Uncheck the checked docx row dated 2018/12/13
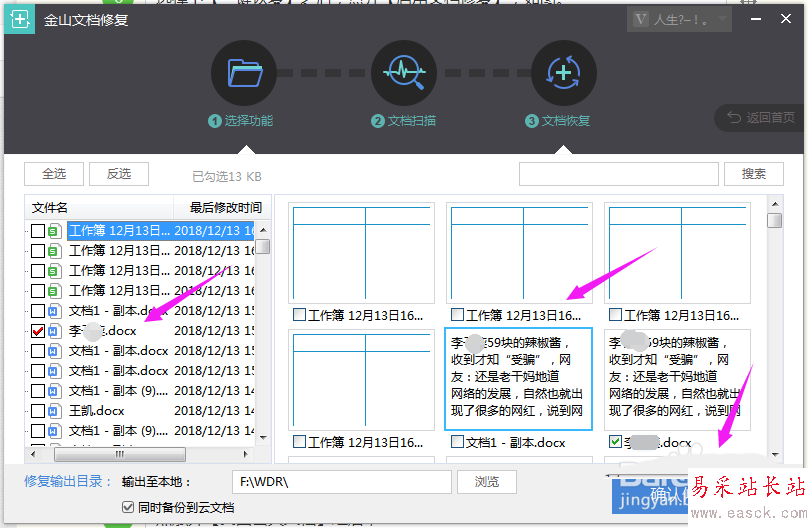This screenshot has width=808, height=528. pyautogui.click(x=38, y=331)
